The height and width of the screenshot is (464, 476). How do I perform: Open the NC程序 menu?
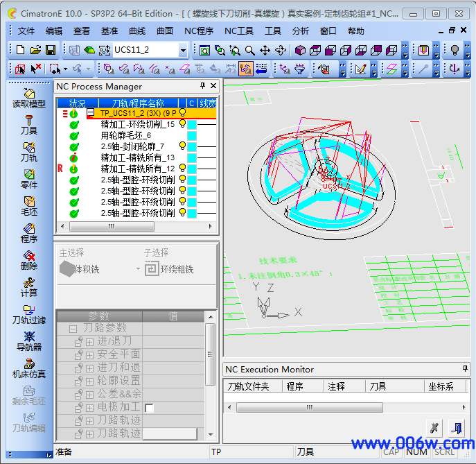coord(199,31)
